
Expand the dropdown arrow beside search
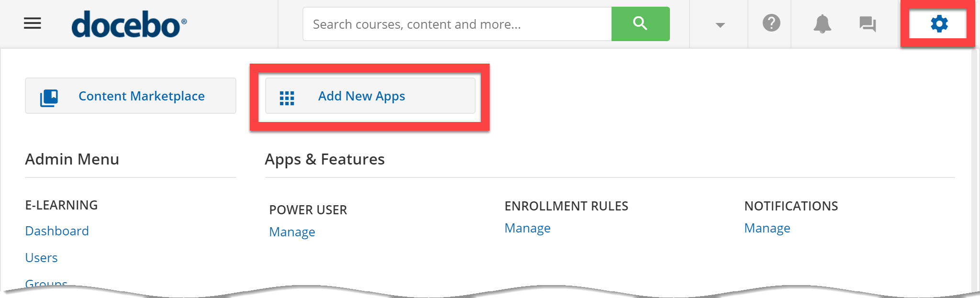tap(720, 25)
